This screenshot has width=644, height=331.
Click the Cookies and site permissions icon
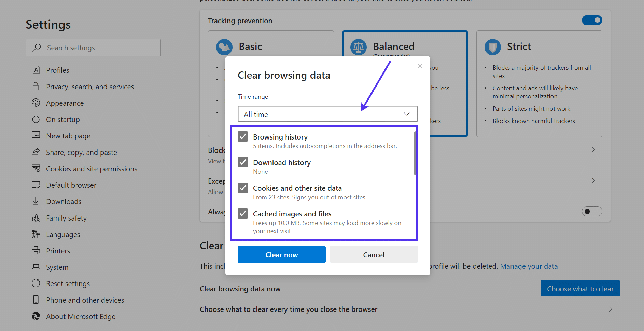tap(36, 168)
